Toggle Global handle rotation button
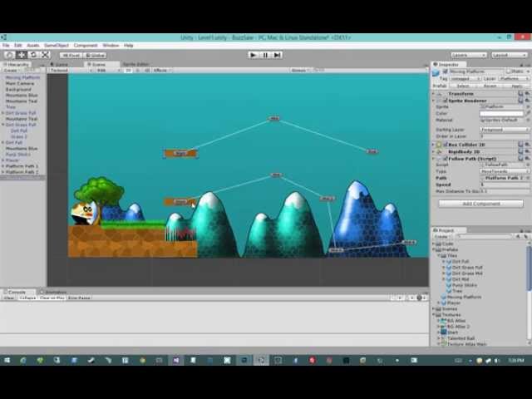This screenshot has height=399, width=532. coord(95,56)
